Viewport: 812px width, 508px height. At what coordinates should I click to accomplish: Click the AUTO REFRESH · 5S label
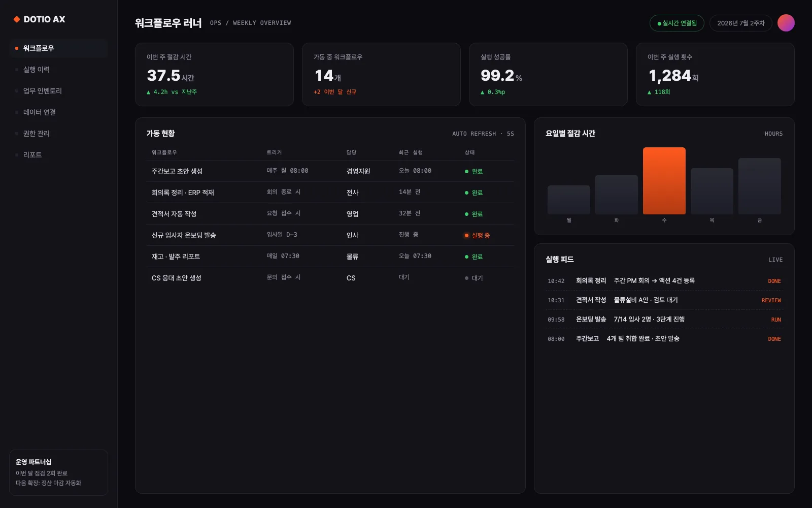click(483, 134)
